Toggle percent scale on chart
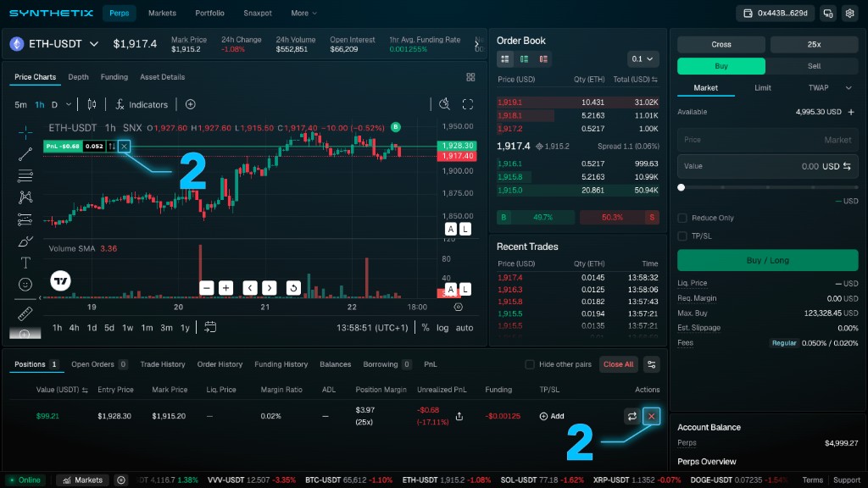868x488 pixels. pyautogui.click(x=426, y=328)
